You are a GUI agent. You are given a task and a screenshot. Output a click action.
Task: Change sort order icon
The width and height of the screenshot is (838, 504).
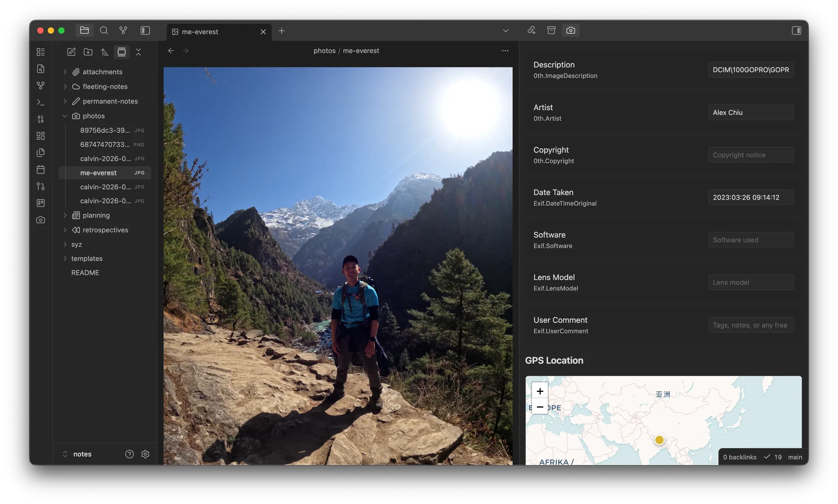[105, 52]
